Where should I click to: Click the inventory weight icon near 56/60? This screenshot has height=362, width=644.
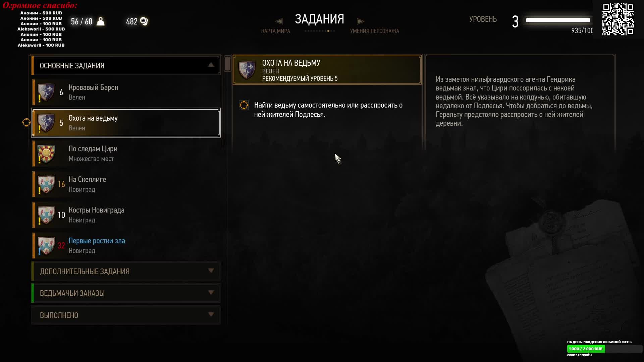[100, 21]
